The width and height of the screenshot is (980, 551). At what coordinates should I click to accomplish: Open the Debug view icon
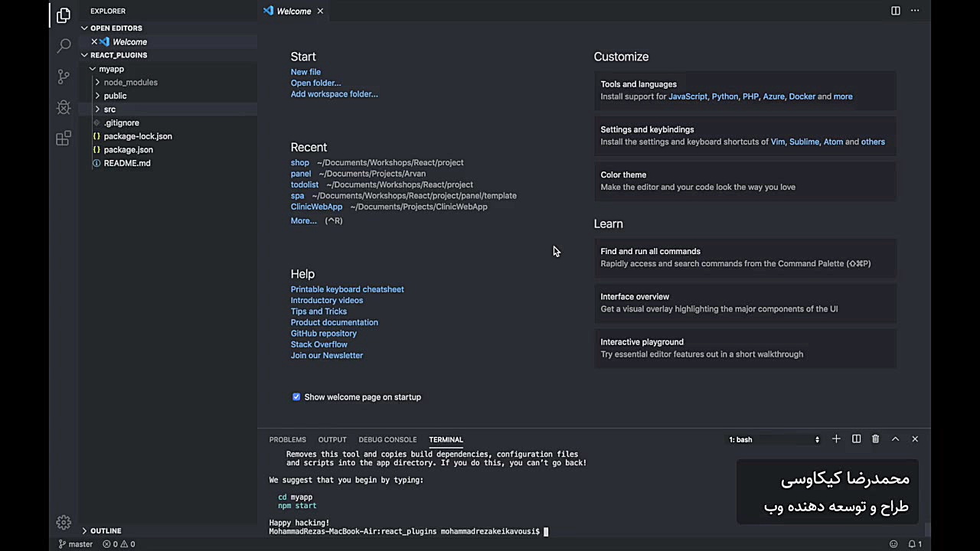point(64,107)
